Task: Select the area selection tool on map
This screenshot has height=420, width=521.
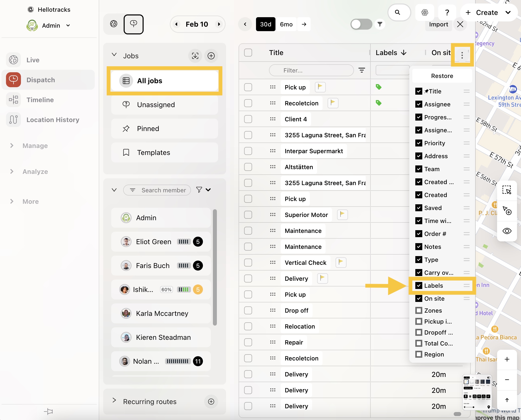Action: [x=507, y=190]
